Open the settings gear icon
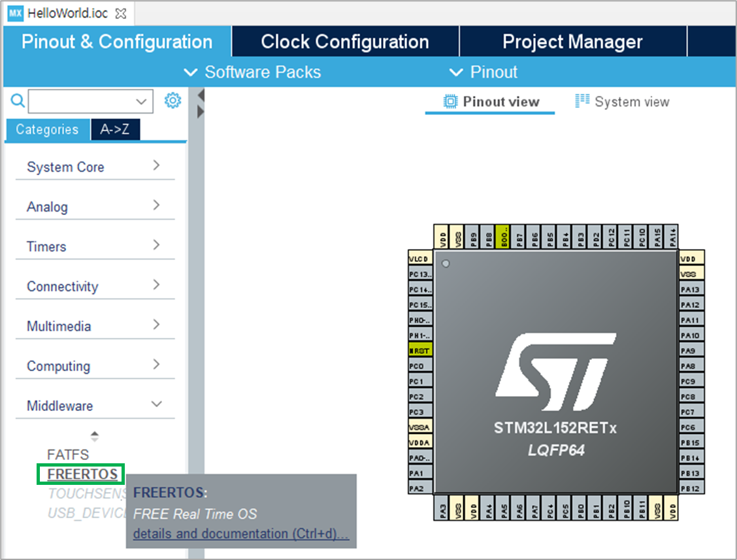Screen dimensions: 737x560 click(x=172, y=100)
